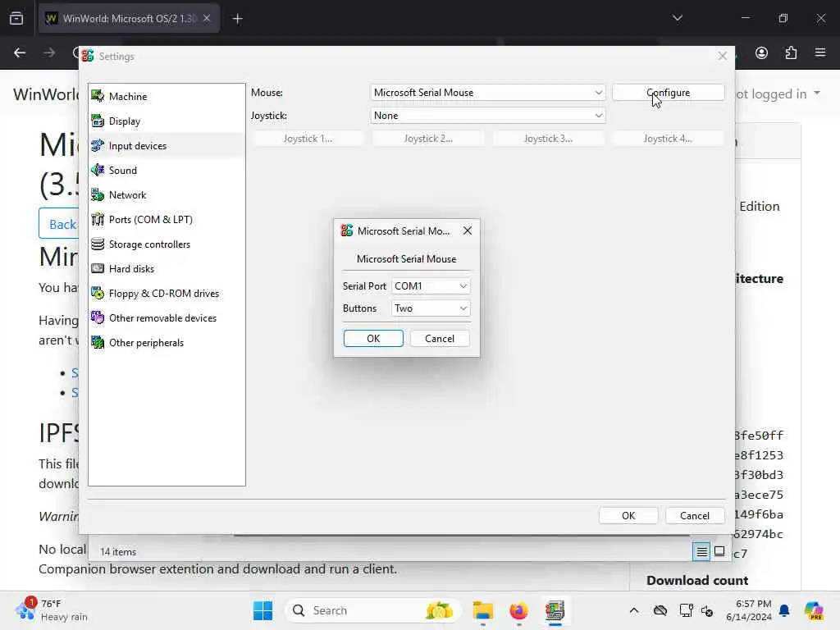
Task: Click the 86Box icon in Settings title bar
Action: (x=88, y=56)
